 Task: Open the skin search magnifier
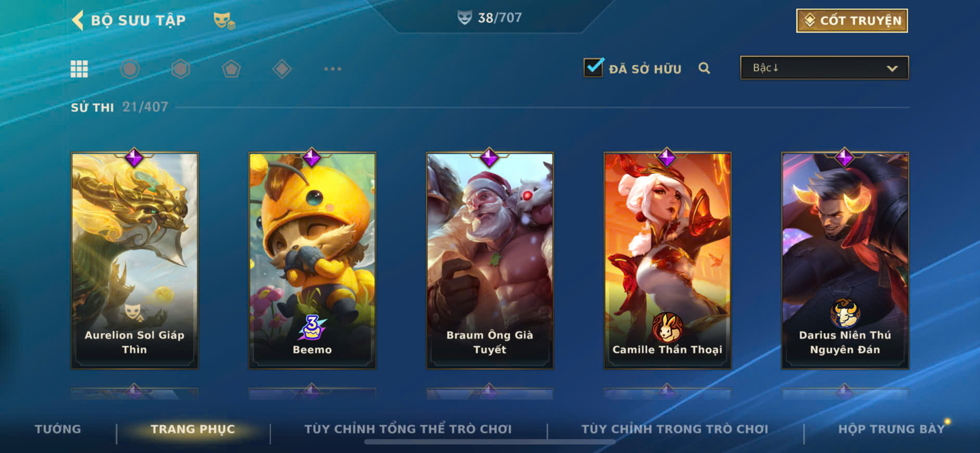pyautogui.click(x=704, y=68)
